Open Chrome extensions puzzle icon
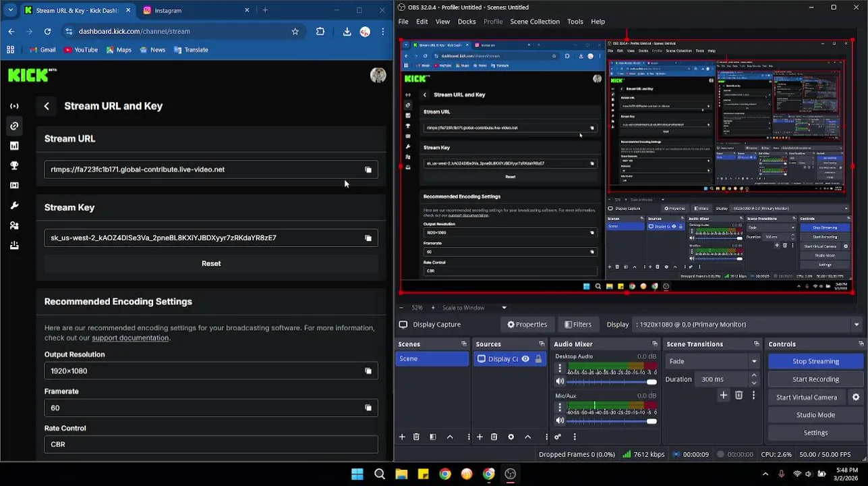This screenshot has width=868, height=486. (x=320, y=31)
